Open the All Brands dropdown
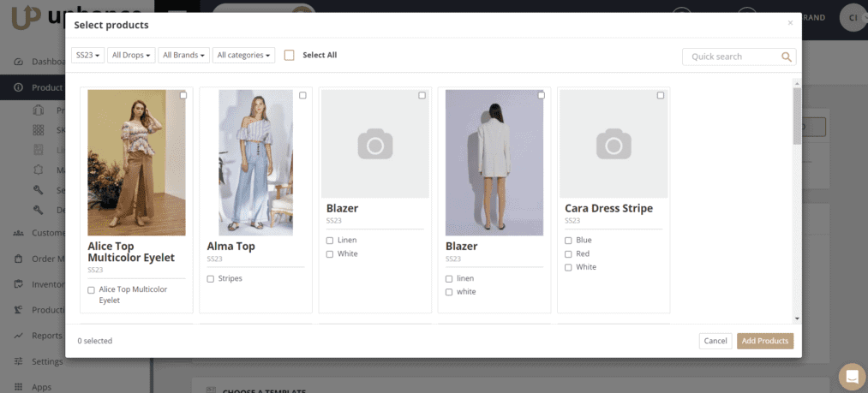868x393 pixels. pos(184,56)
